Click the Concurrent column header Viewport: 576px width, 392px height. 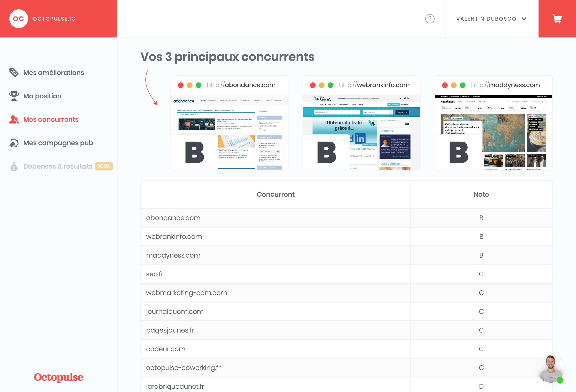click(x=276, y=194)
